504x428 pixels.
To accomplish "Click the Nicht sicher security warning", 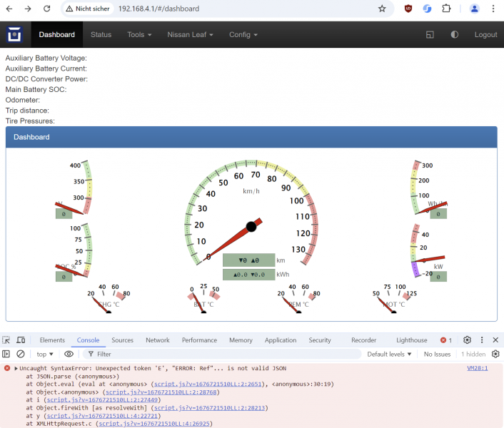I will (x=88, y=9).
